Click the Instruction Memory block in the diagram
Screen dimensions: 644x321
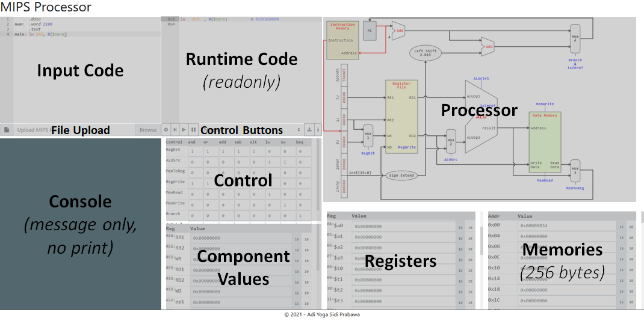pyautogui.click(x=342, y=40)
